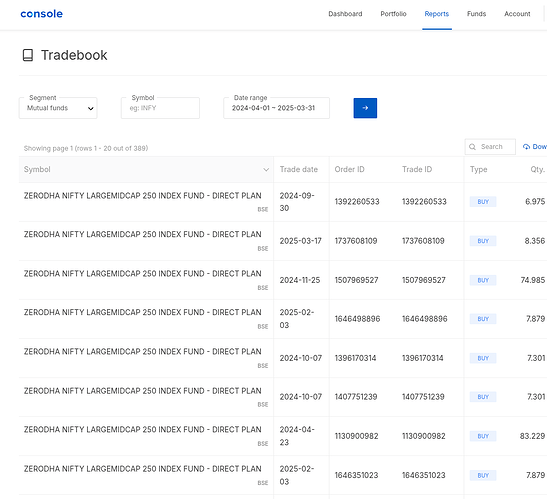Open the Account tab

click(x=517, y=14)
